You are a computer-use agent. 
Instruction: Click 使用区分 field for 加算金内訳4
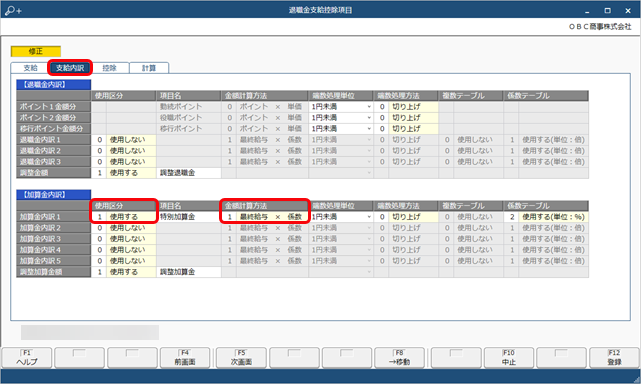(x=123, y=250)
